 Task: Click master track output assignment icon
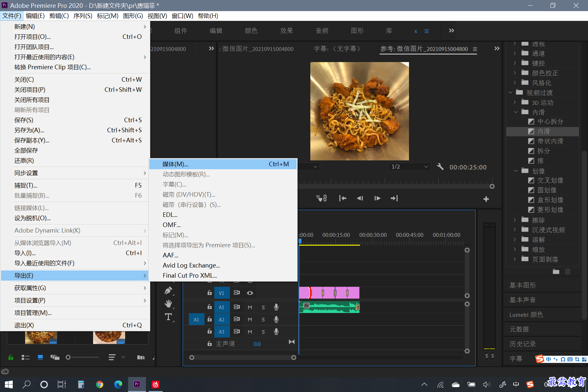[292, 342]
